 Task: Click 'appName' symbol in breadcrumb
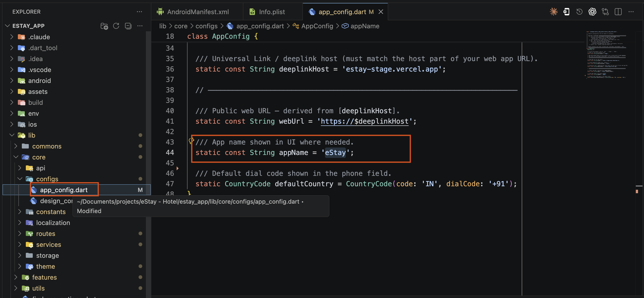pos(365,26)
